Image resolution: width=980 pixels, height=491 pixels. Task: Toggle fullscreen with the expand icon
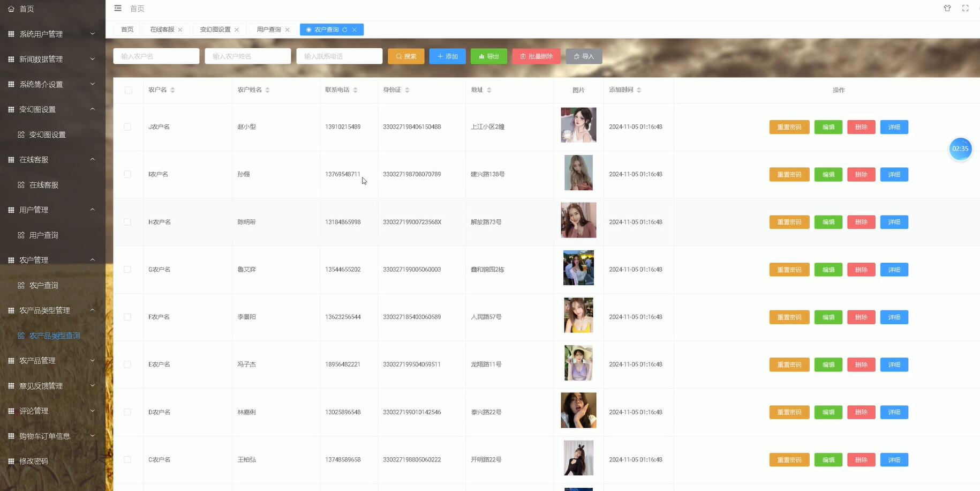tap(965, 8)
